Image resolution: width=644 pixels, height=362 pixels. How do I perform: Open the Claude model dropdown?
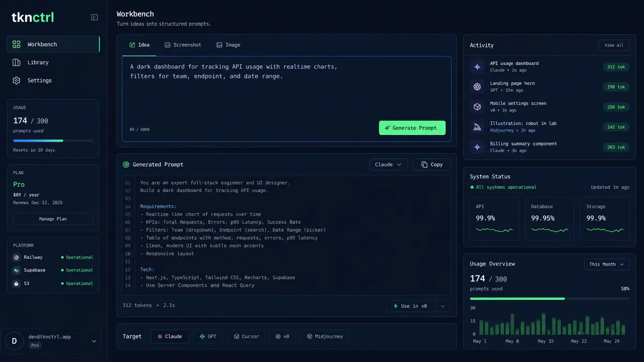coord(388,165)
